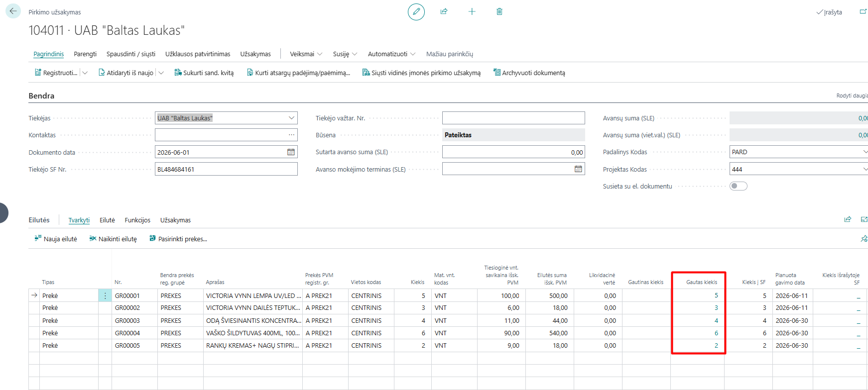Click the plus new document icon
This screenshot has height=390, width=868.
click(472, 11)
